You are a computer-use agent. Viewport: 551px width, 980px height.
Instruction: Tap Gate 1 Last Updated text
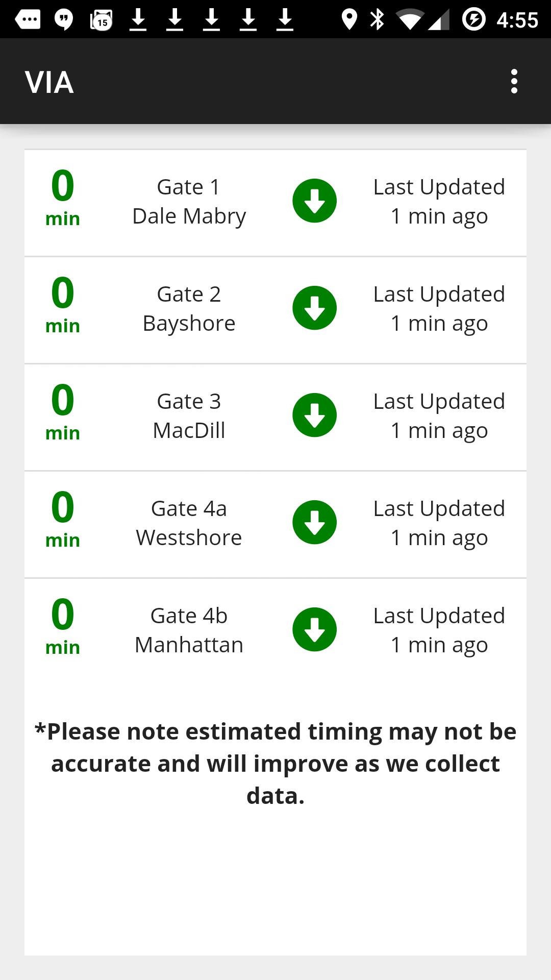(x=439, y=202)
